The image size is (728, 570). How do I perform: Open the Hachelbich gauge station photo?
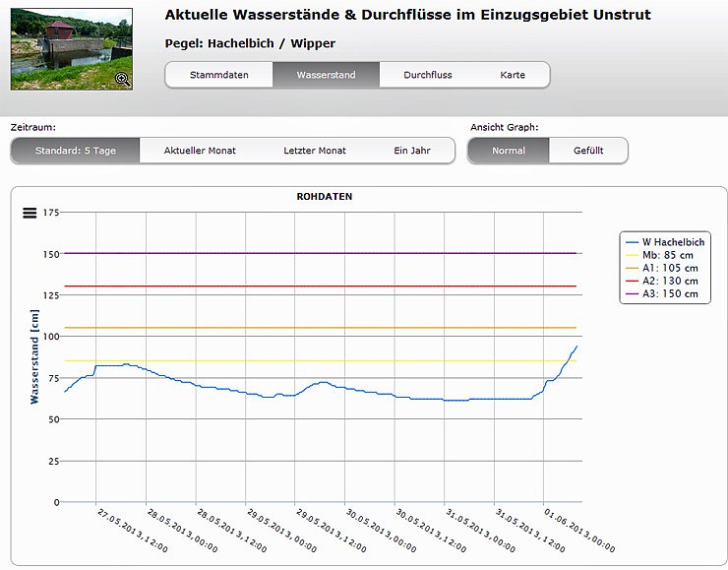[71, 49]
